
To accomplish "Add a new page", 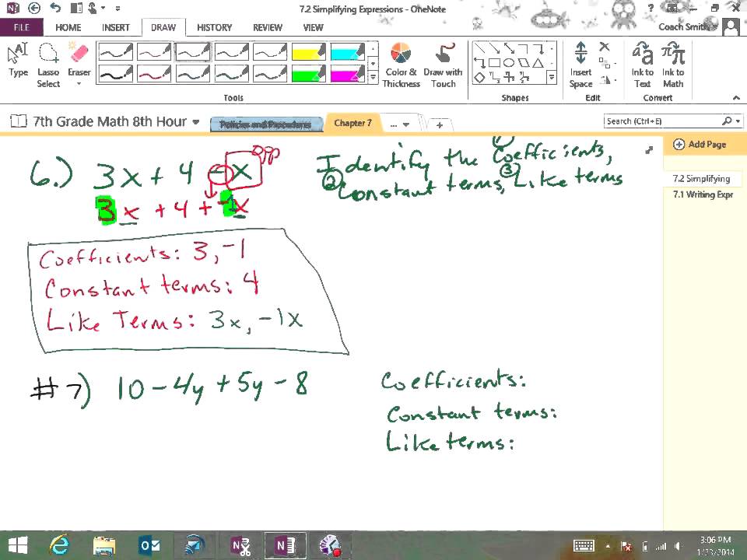I will (700, 145).
